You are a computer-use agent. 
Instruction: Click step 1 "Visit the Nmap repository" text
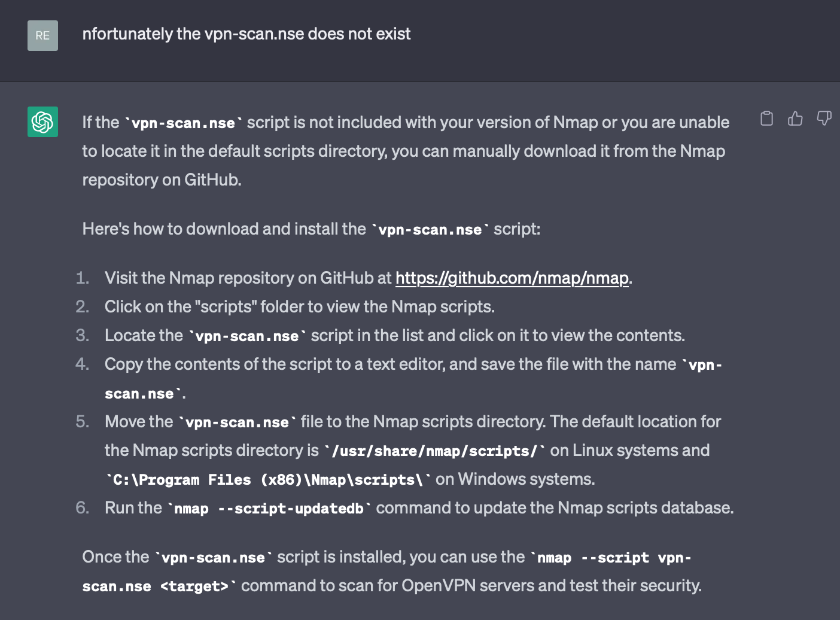[248, 278]
